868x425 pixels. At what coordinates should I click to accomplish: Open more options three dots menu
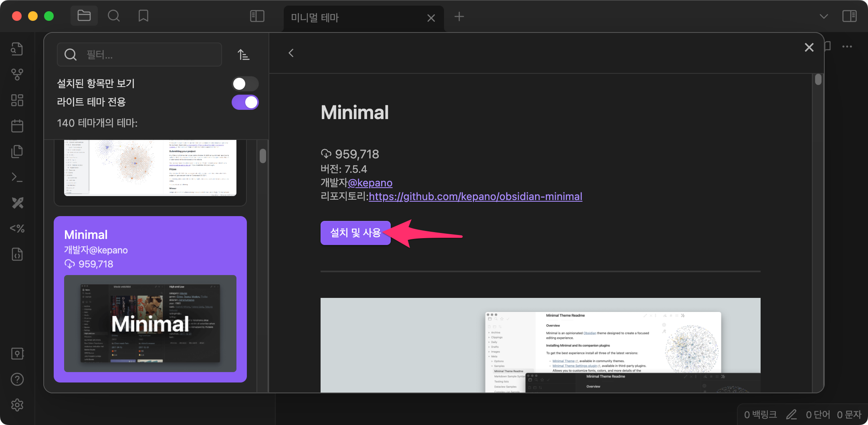point(847,47)
